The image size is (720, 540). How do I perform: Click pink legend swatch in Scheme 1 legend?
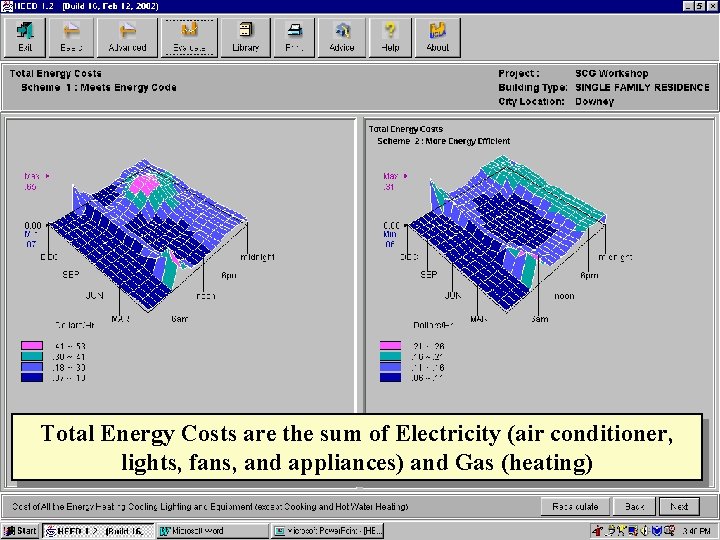pyautogui.click(x=32, y=345)
